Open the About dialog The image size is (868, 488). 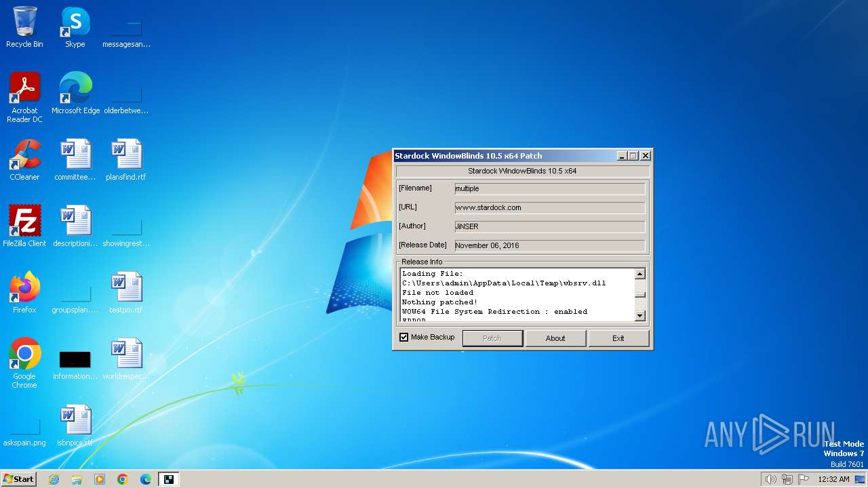coord(555,338)
